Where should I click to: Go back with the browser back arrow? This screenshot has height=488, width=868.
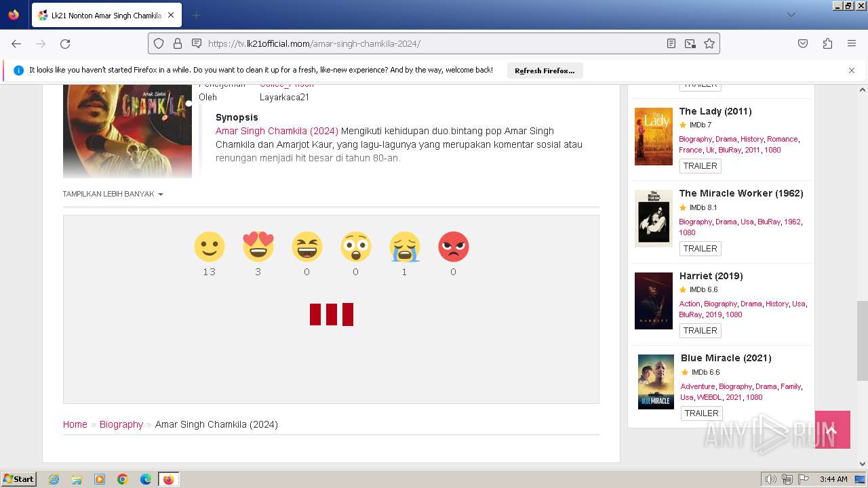coord(16,43)
